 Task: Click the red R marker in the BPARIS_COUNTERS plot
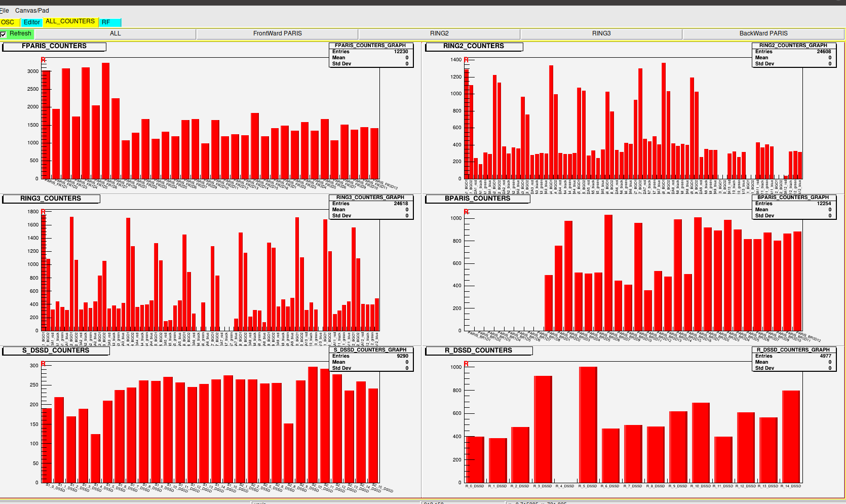[x=466, y=212]
